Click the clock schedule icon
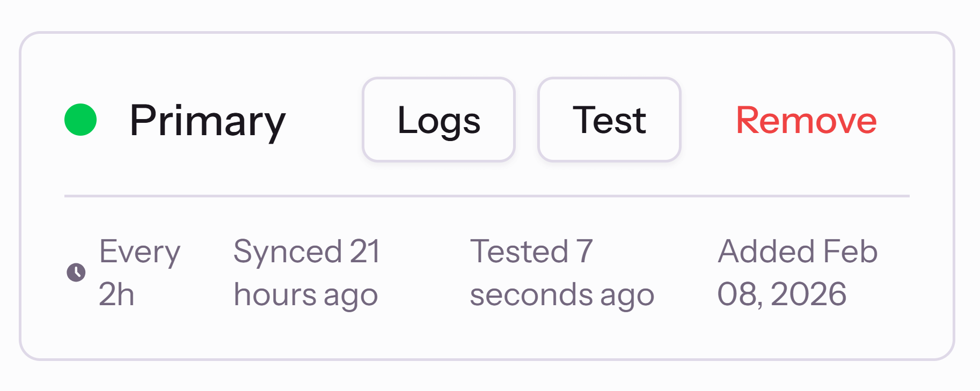The width and height of the screenshot is (980, 391). tap(75, 272)
